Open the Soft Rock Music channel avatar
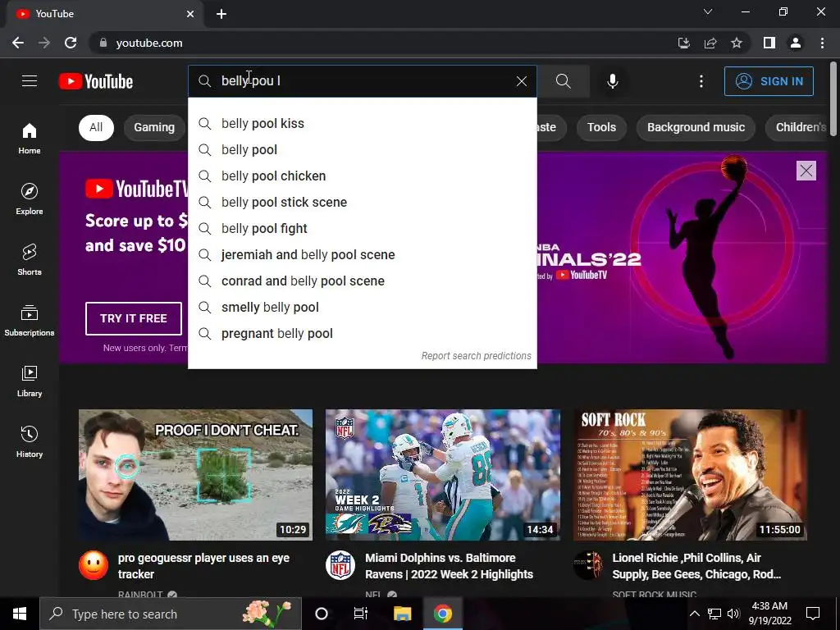The width and height of the screenshot is (840, 630). [587, 565]
